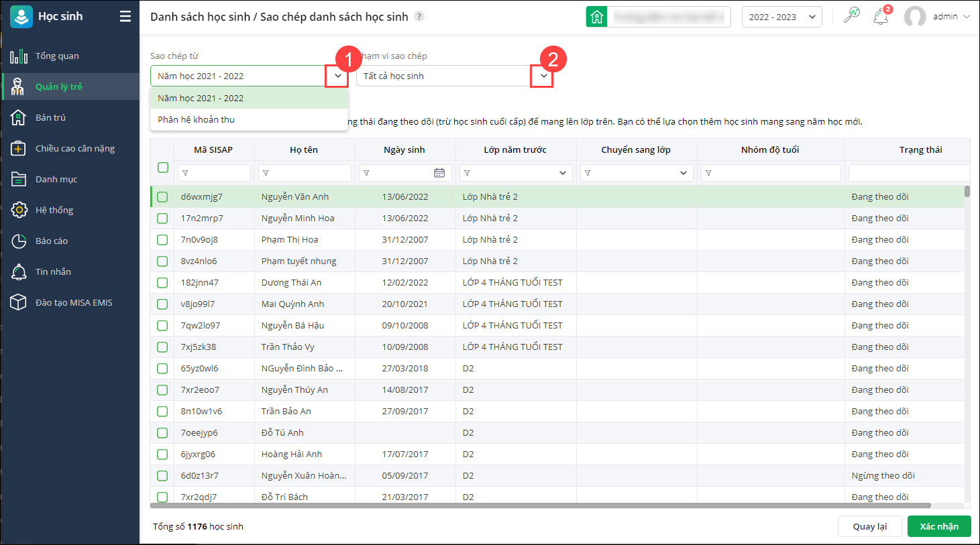Click the Học sinh app logo
980x545 pixels.
coord(21,17)
